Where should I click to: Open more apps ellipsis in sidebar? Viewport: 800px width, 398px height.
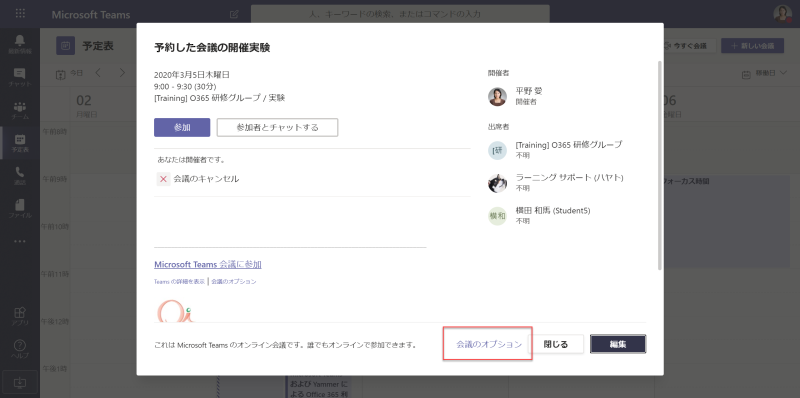20,241
